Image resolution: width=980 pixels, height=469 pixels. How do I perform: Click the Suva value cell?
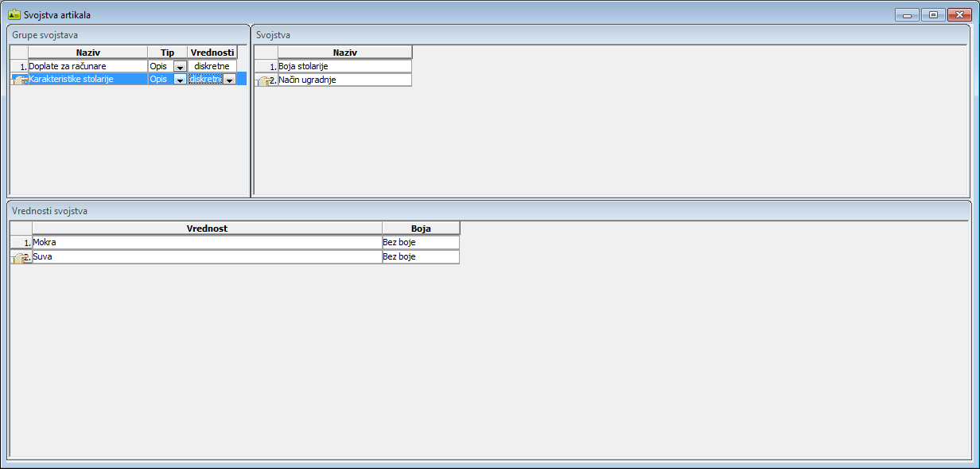[x=207, y=257]
